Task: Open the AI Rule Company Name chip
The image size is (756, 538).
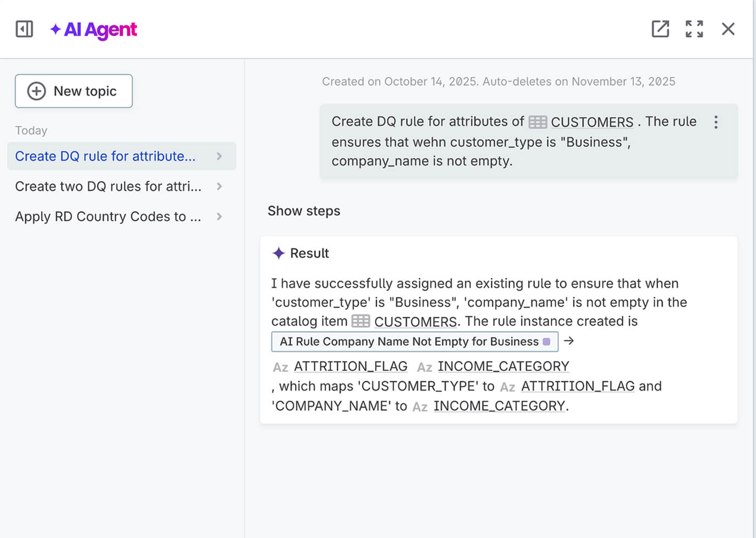Action: [409, 342]
